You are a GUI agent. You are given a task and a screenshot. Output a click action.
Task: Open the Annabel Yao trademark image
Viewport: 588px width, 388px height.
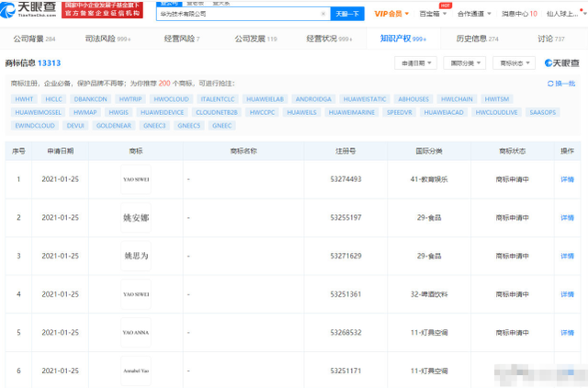tap(136, 371)
